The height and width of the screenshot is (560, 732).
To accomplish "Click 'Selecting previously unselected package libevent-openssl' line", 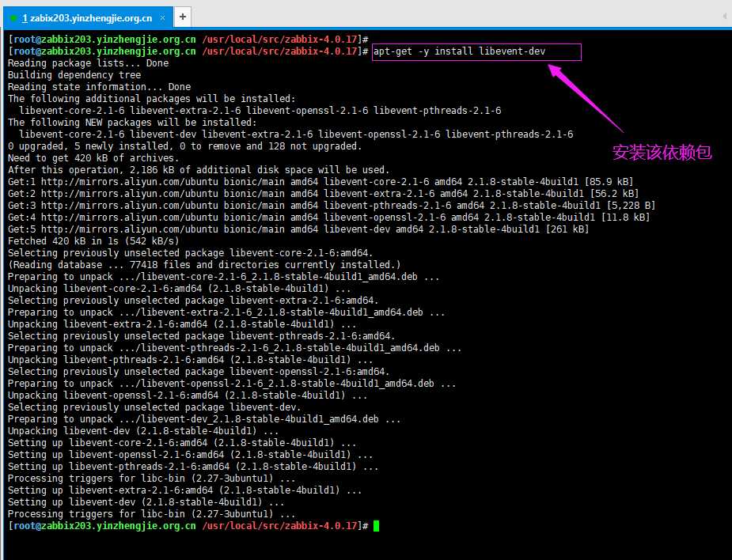I will [x=199, y=372].
